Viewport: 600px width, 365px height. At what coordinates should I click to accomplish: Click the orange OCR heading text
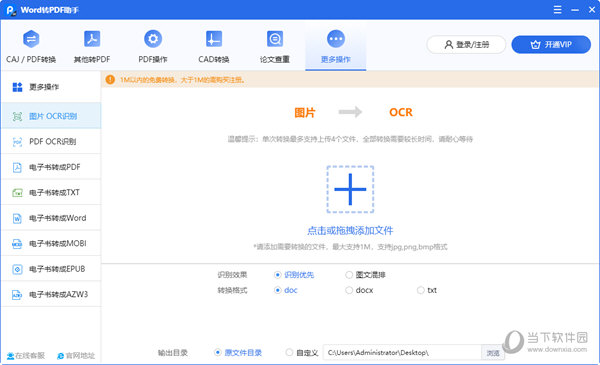coord(401,112)
